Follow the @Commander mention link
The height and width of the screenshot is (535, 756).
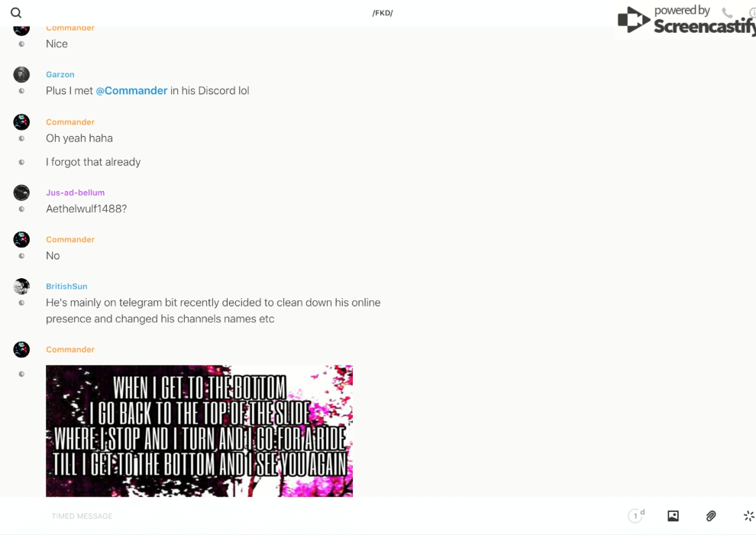coord(131,90)
